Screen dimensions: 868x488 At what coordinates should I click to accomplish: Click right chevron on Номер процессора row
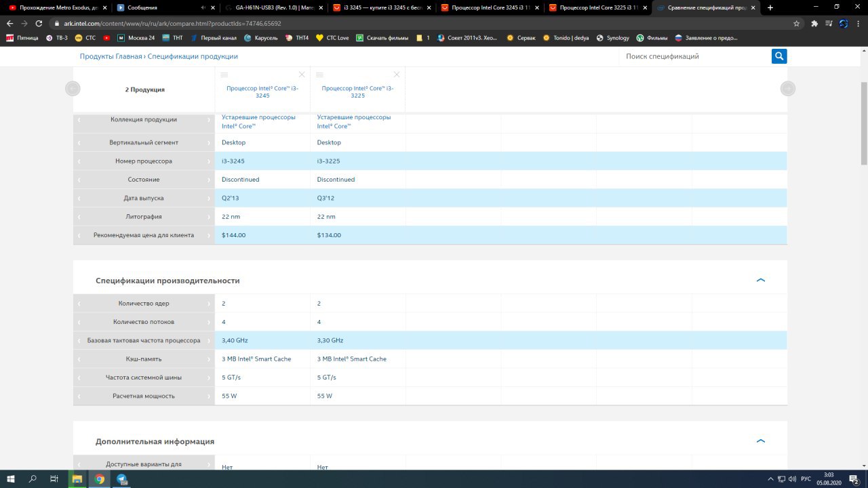209,161
